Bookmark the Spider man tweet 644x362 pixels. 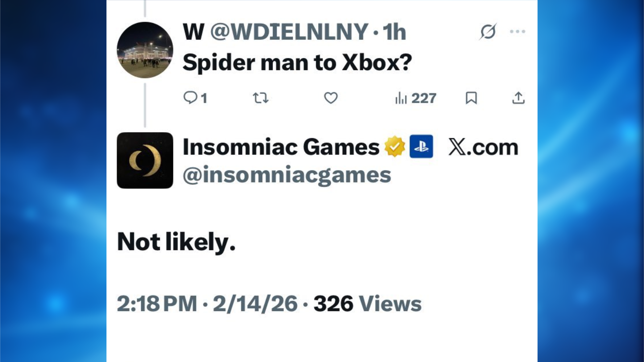(472, 98)
